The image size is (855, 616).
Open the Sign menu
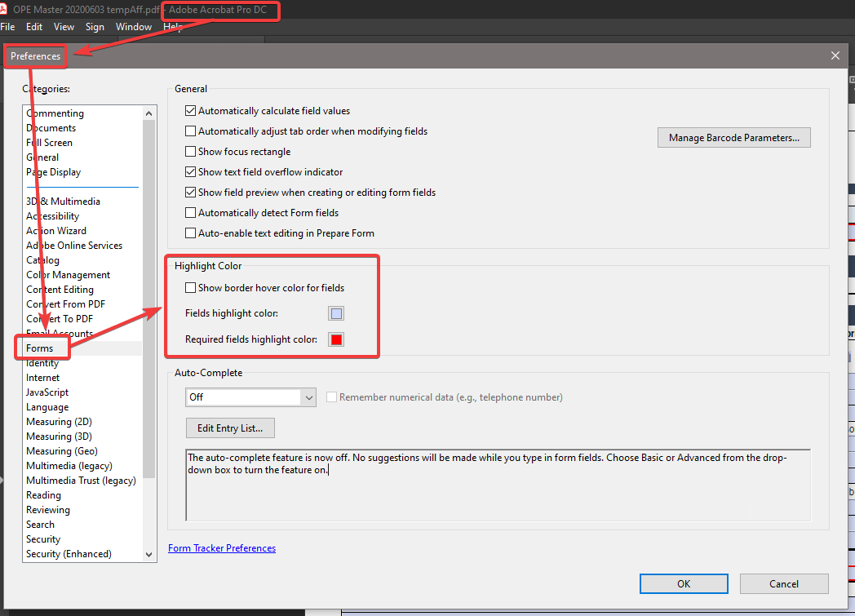(x=95, y=26)
